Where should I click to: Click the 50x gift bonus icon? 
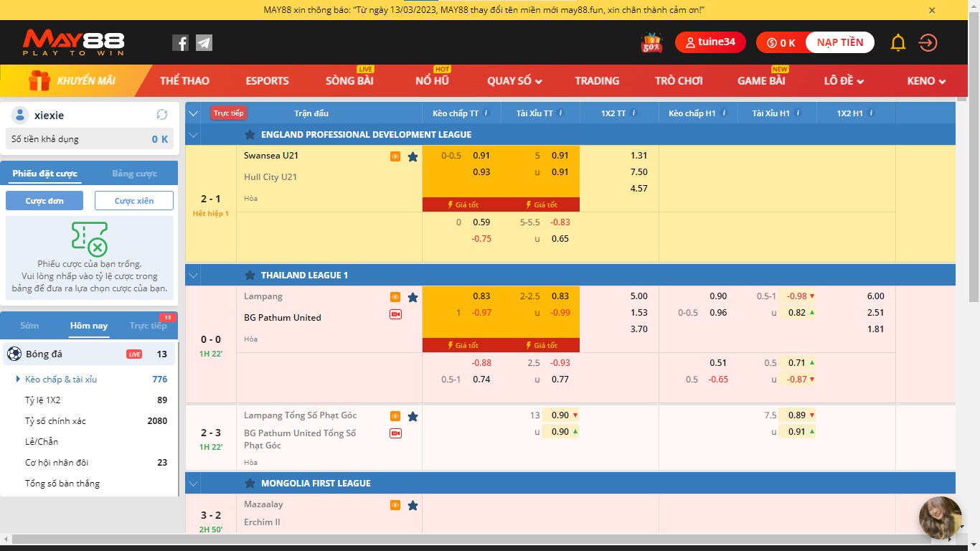651,43
